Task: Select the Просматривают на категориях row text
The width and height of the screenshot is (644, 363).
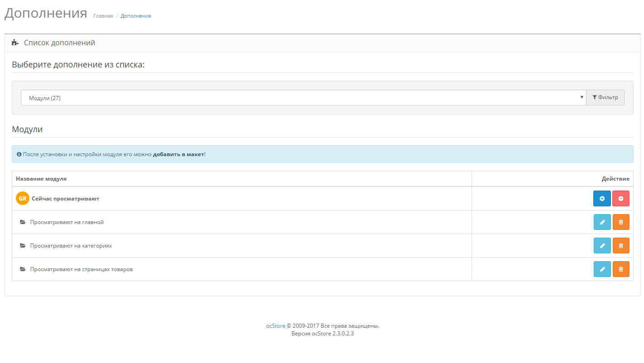Action: coord(71,246)
